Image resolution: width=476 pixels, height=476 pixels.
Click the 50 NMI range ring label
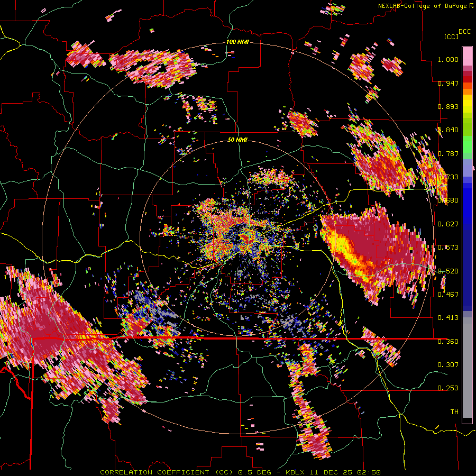coord(237,140)
